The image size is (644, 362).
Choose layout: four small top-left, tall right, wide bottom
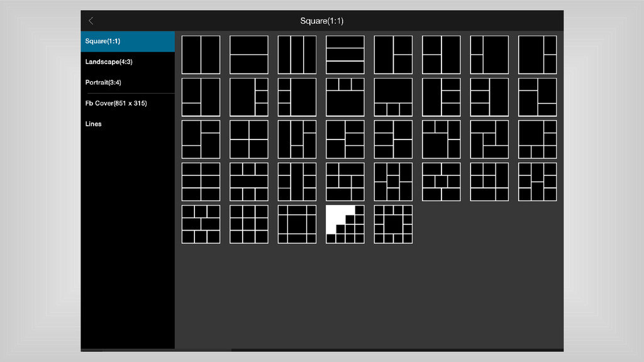489,182
